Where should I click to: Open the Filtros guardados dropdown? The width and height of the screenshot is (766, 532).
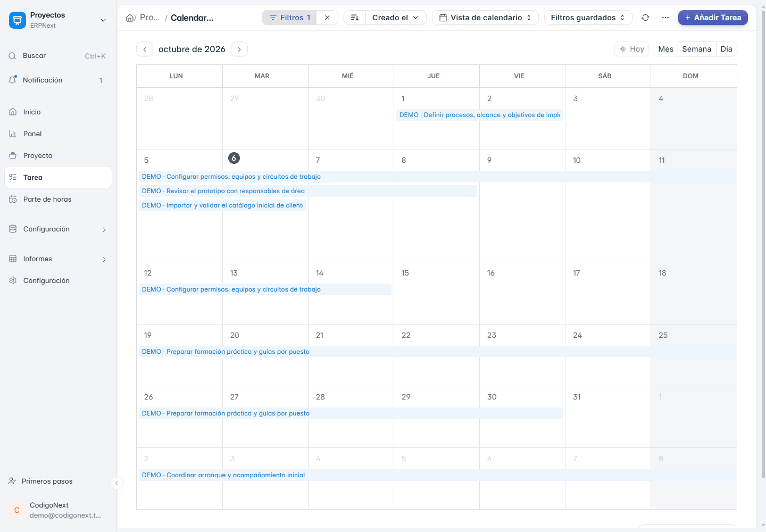tap(588, 18)
